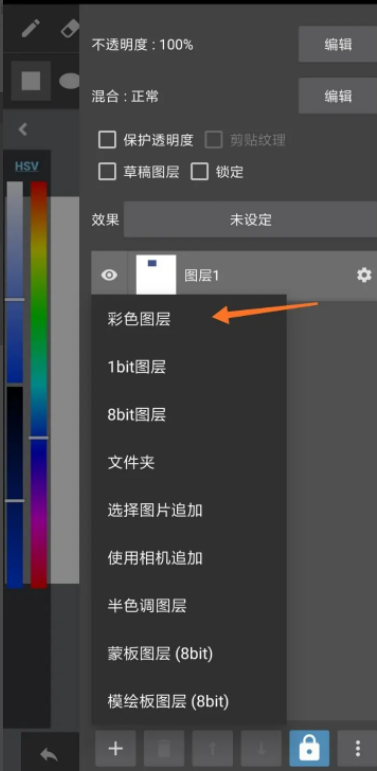The image size is (377, 771).
Task: Hide 图层1 with the eye icon
Action: click(x=109, y=275)
